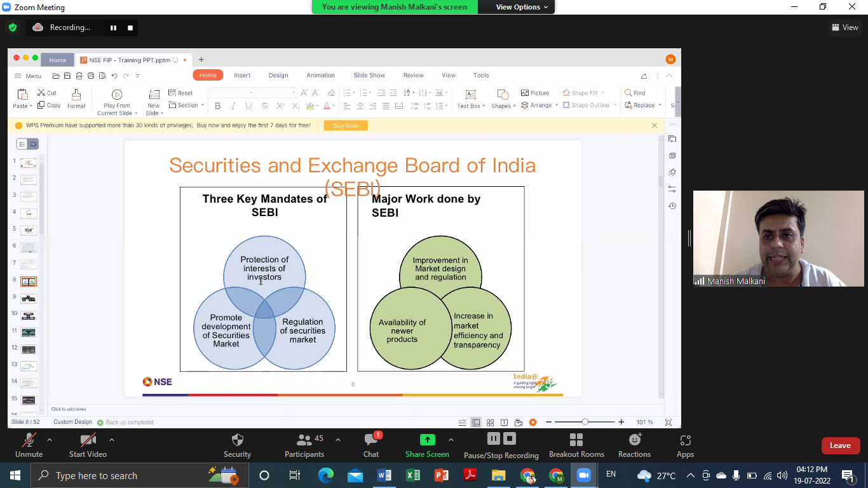Switch to the Insert ribbon tab
The width and height of the screenshot is (868, 488).
242,75
